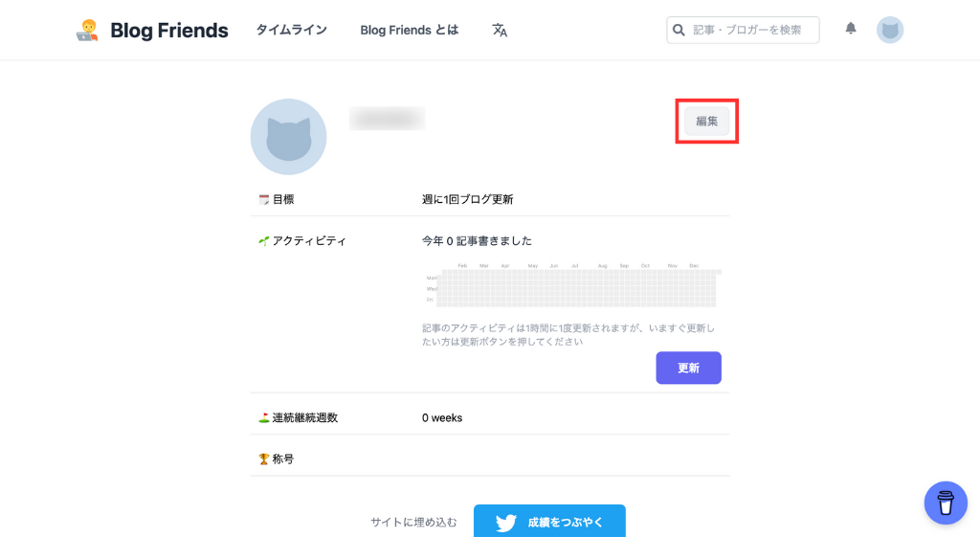Image resolution: width=980 pixels, height=537 pixels.
Task: Select the 0 weeks value
Action: point(442,417)
